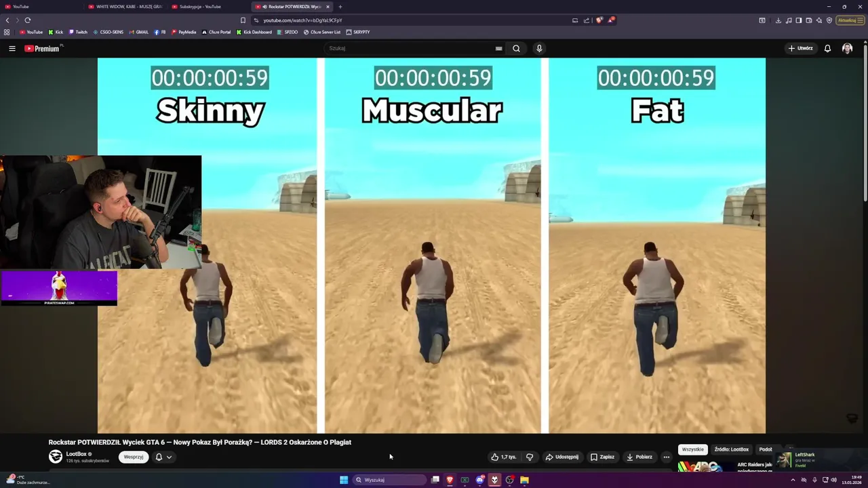The width and height of the screenshot is (868, 488).
Task: Click the share icon in the address bar
Action: [x=587, y=20]
